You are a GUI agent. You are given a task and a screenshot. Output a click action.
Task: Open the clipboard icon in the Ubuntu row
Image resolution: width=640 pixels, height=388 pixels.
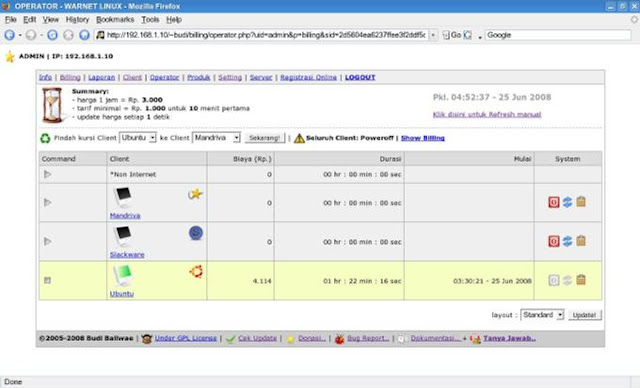pyautogui.click(x=581, y=280)
